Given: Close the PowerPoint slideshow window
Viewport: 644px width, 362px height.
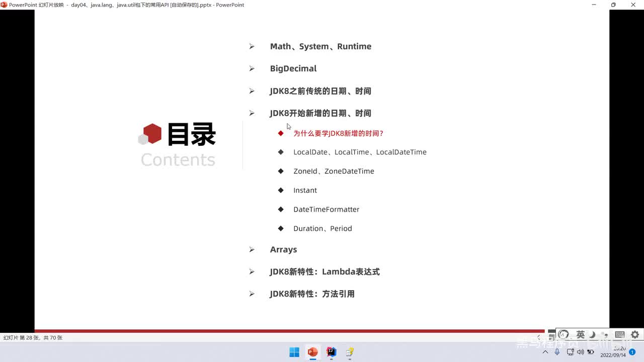Looking at the screenshot, I should coord(633,5).
